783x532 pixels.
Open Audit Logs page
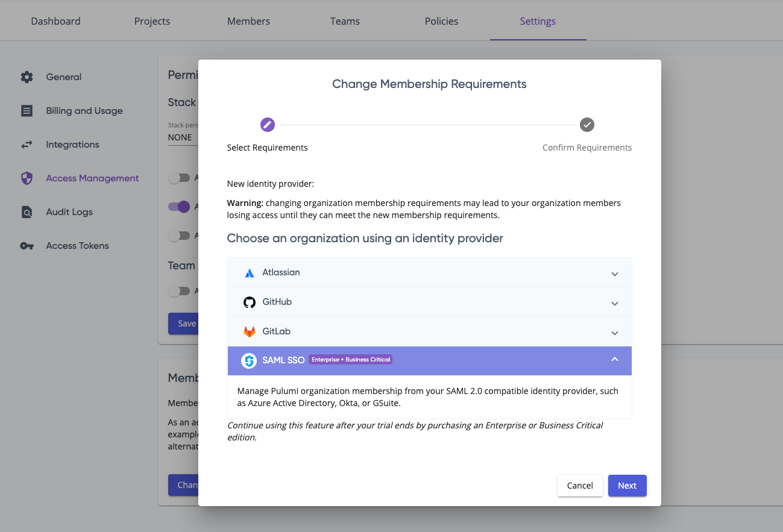69,212
